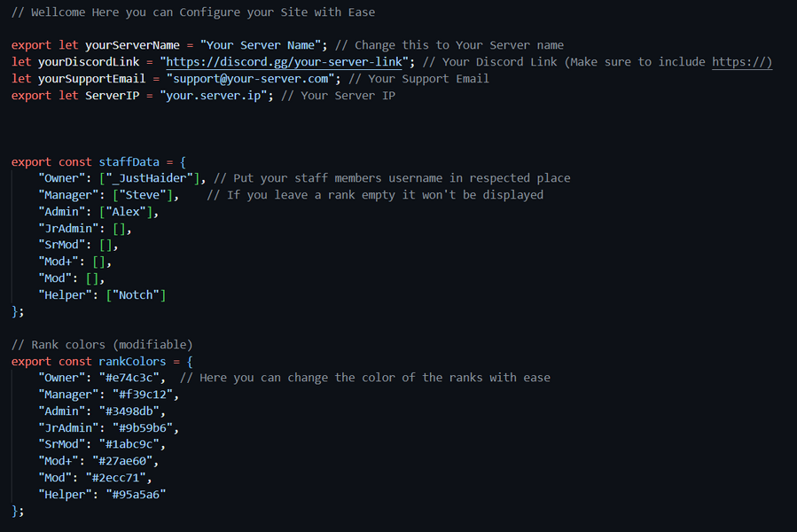Click the yourServerName variable name

pos(133,45)
